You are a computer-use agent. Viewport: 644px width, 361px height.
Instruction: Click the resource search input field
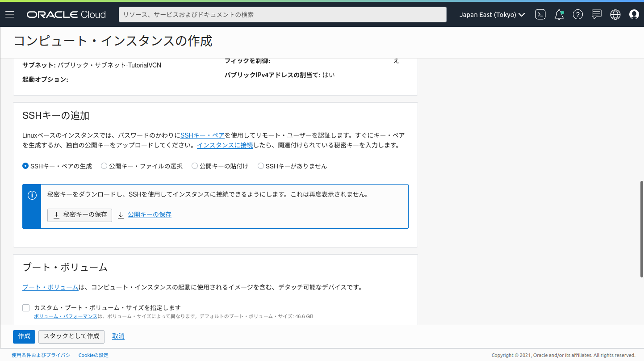tap(283, 14)
